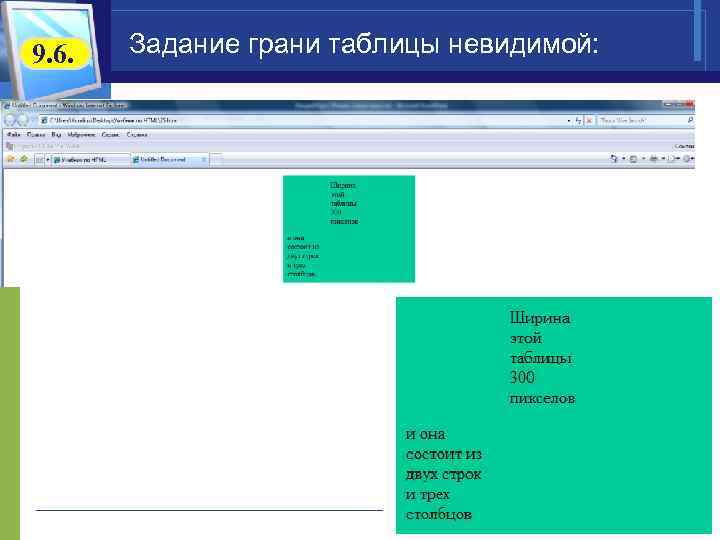Image resolution: width=720 pixels, height=540 pixels.
Task: Click the text "состоит из" in enlarged table
Action: pos(444,455)
